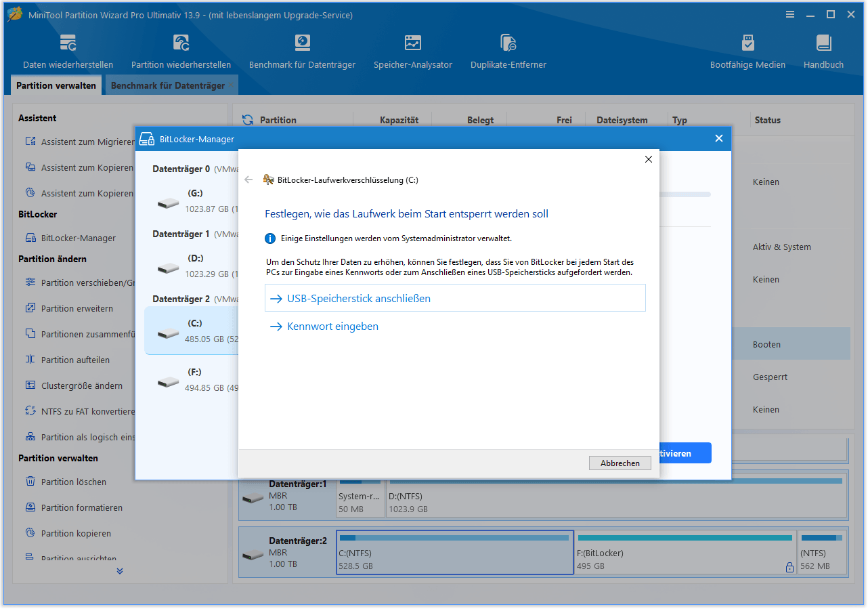Open Daten wiederherstellen tool
868x609 pixels.
point(68,51)
